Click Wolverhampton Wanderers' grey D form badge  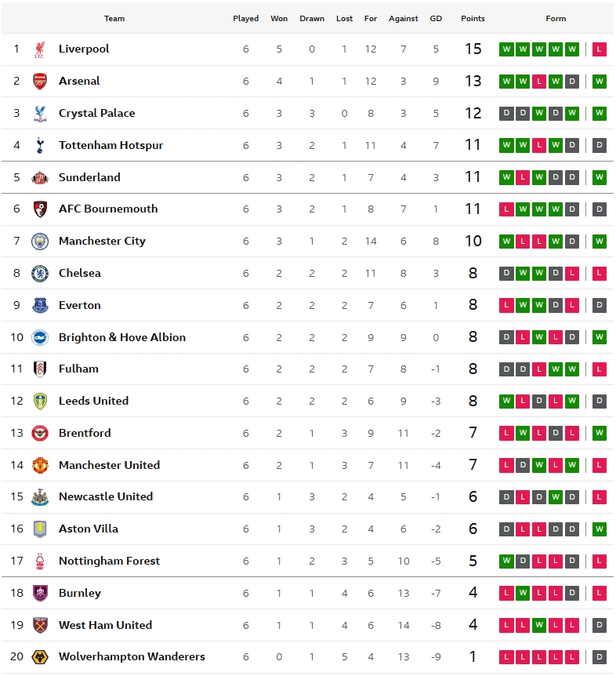click(x=600, y=657)
